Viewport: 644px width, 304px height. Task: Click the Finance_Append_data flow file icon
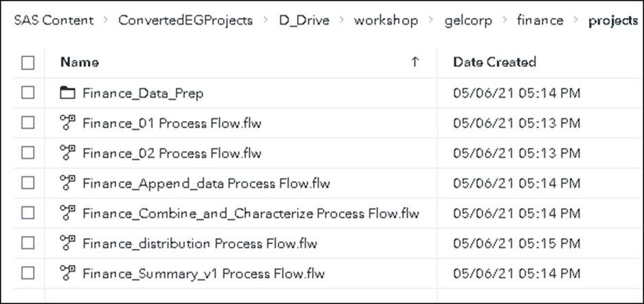[67, 183]
